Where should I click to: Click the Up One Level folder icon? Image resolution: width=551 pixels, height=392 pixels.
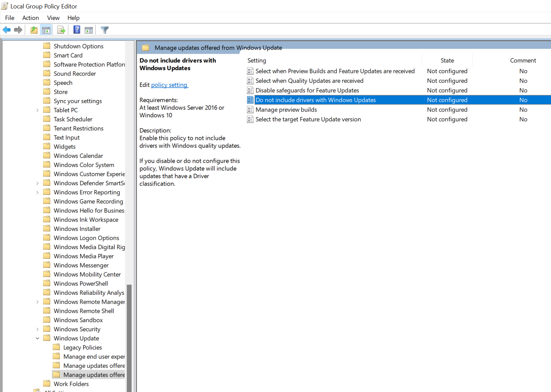tap(34, 30)
